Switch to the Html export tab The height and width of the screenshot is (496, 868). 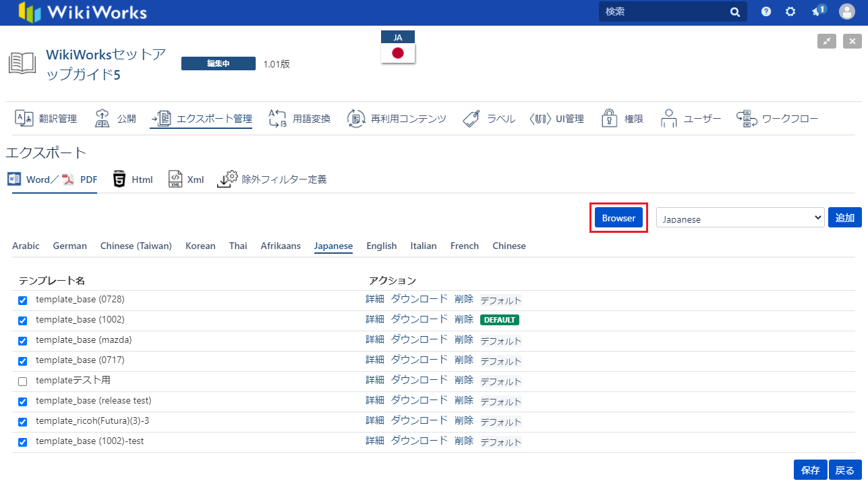coord(133,180)
